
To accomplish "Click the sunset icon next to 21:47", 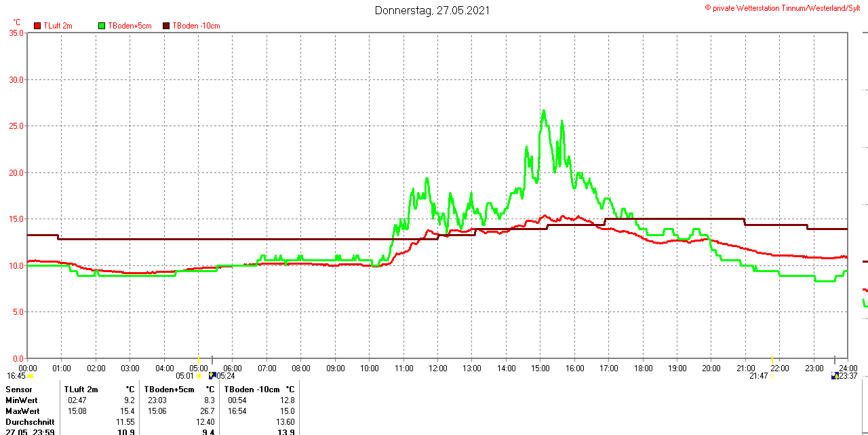I will [772, 376].
